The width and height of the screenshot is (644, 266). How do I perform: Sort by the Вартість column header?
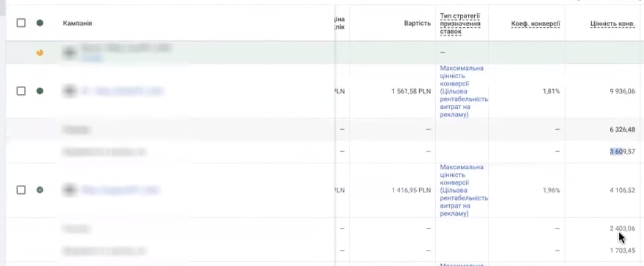pyautogui.click(x=417, y=24)
